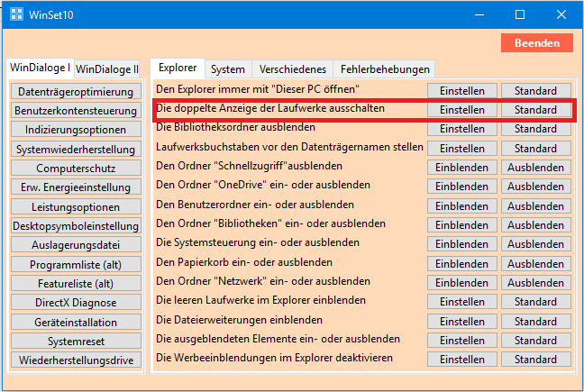Click Standard for ausgeblendeten Elemente row

[x=535, y=341]
